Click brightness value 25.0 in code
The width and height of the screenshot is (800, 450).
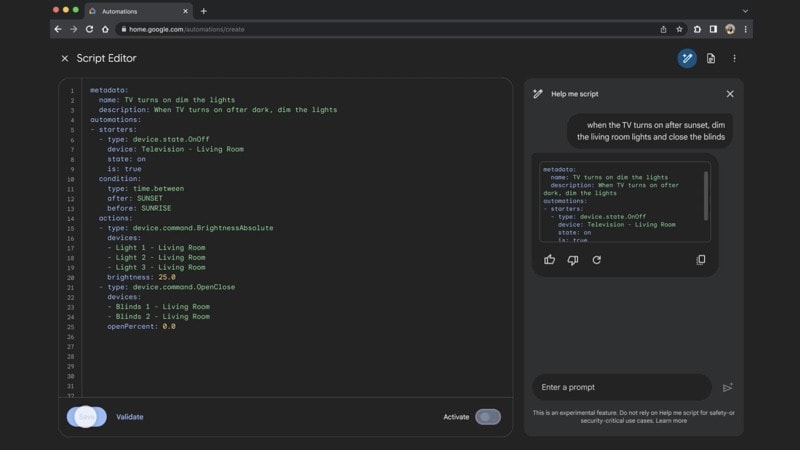pyautogui.click(x=167, y=277)
